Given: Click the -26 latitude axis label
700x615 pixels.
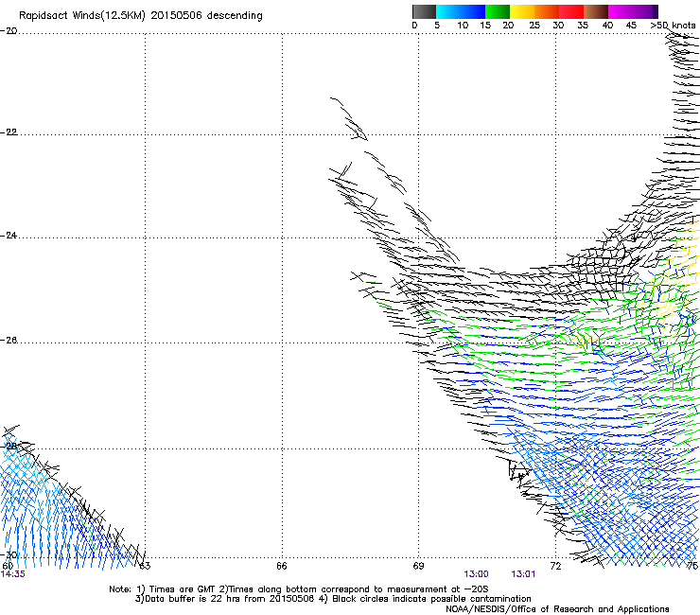Looking at the screenshot, I should 9,341.
